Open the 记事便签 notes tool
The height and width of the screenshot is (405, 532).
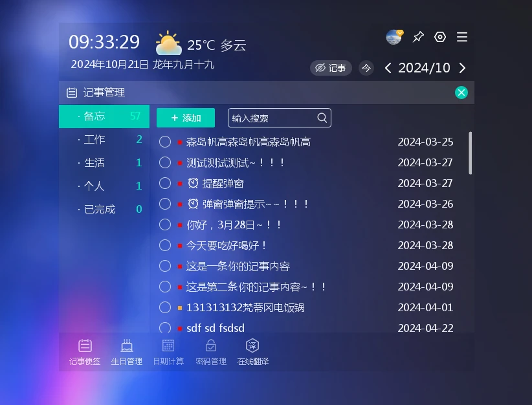85,352
